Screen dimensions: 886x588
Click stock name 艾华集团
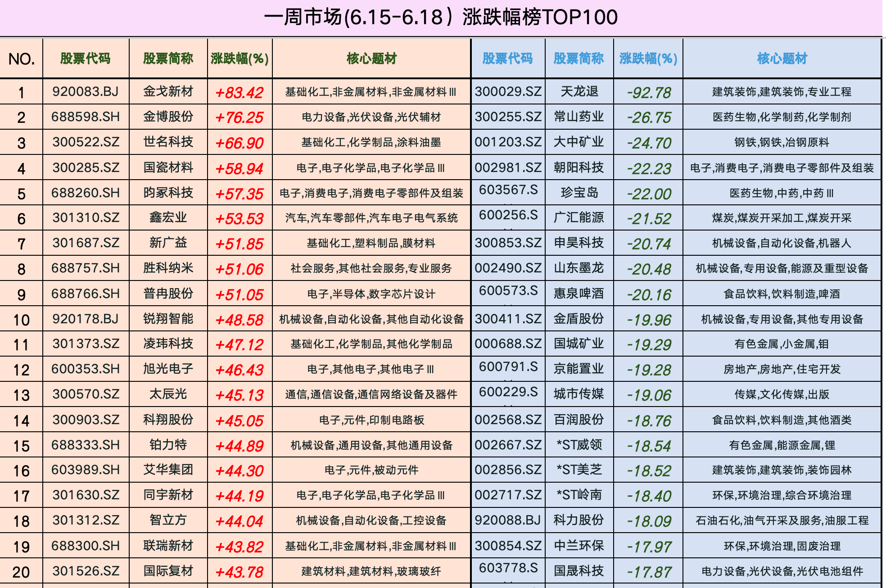(x=168, y=470)
